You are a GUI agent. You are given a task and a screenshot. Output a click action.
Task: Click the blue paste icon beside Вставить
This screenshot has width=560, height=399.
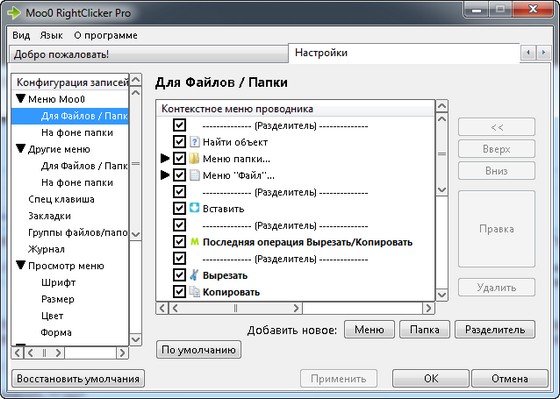(x=194, y=209)
